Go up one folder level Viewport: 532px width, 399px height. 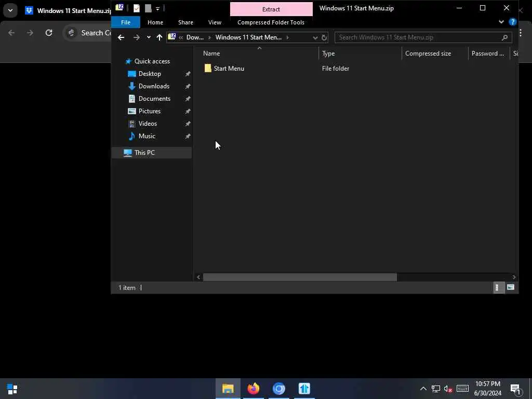point(159,37)
